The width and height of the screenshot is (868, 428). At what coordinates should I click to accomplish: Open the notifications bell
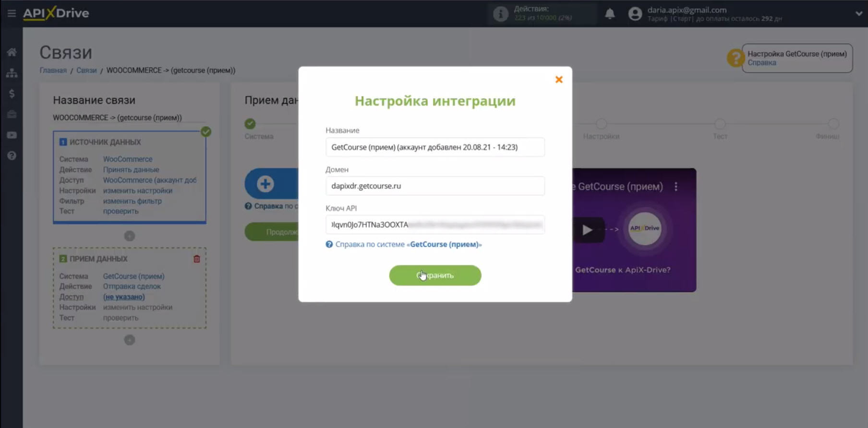tap(610, 13)
